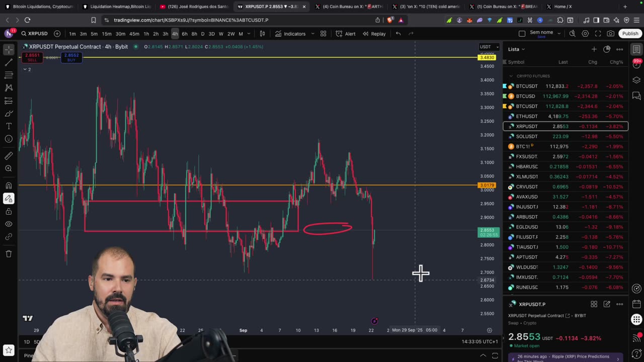Click the red SELL 2.8551 button
The width and height of the screenshot is (644, 362).
pos(32,57)
